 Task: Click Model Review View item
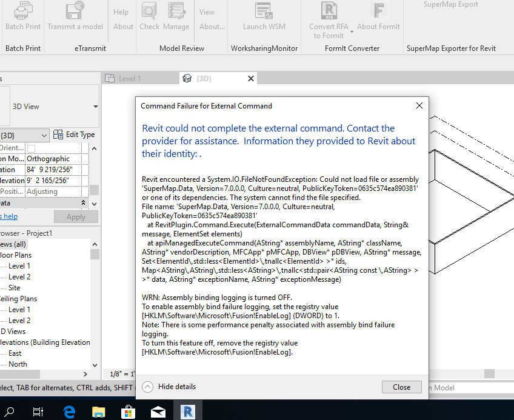[207, 12]
